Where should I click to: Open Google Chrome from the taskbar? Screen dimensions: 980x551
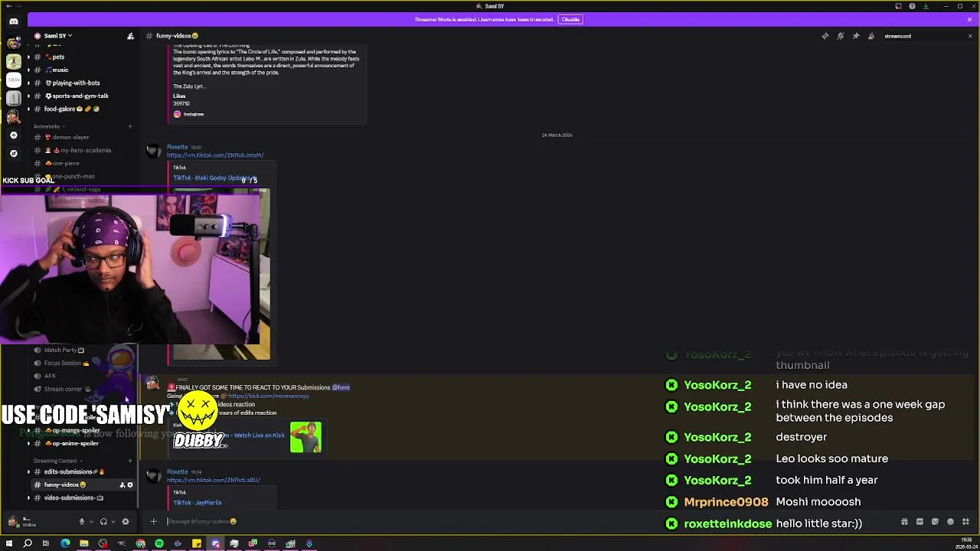140,543
